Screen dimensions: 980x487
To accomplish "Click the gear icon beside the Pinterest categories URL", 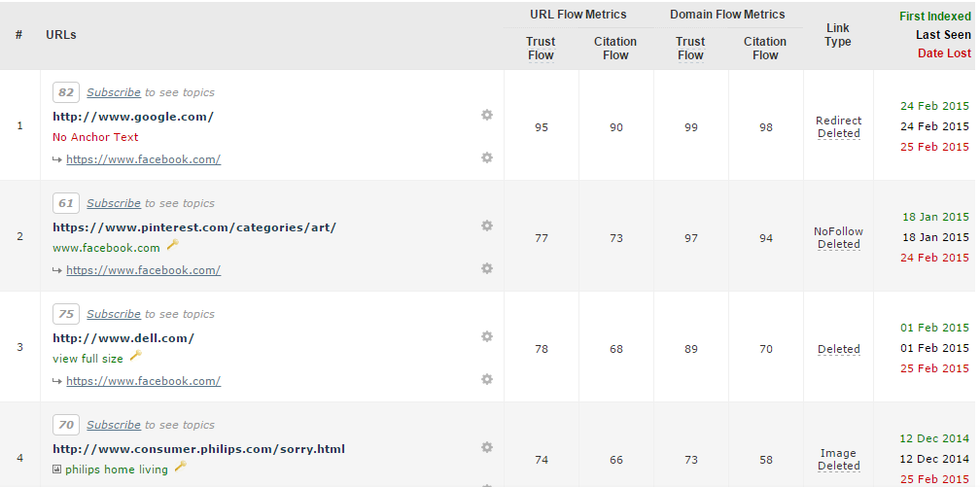I will point(487,226).
